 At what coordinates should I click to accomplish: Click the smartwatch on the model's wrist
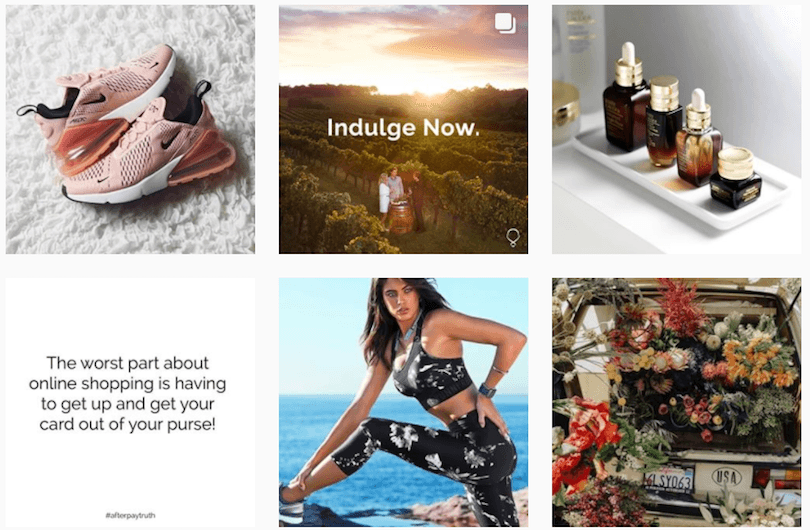(x=487, y=391)
